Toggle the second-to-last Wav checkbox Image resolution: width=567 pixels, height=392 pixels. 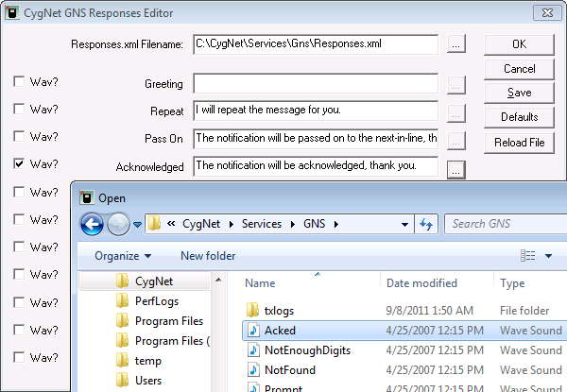coord(19,330)
